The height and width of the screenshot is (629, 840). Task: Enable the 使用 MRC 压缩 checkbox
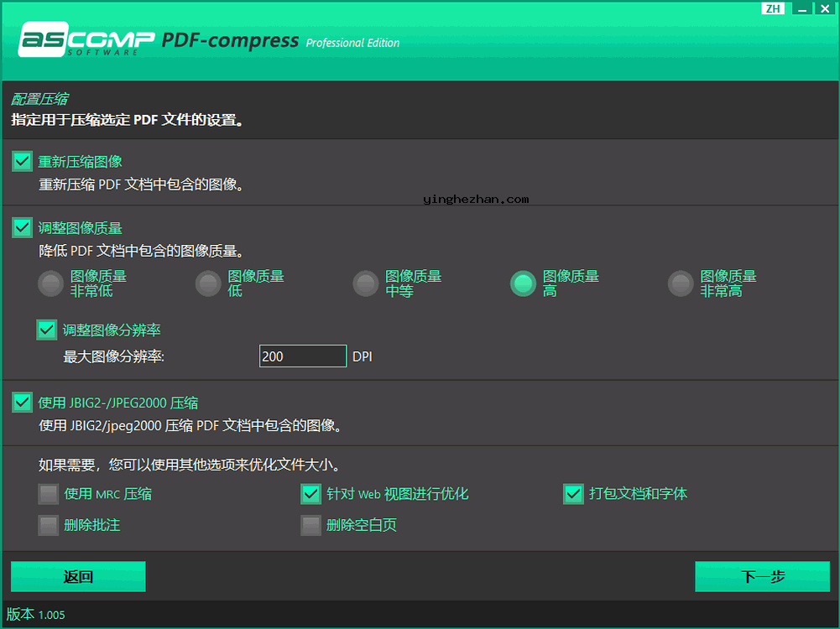(48, 494)
